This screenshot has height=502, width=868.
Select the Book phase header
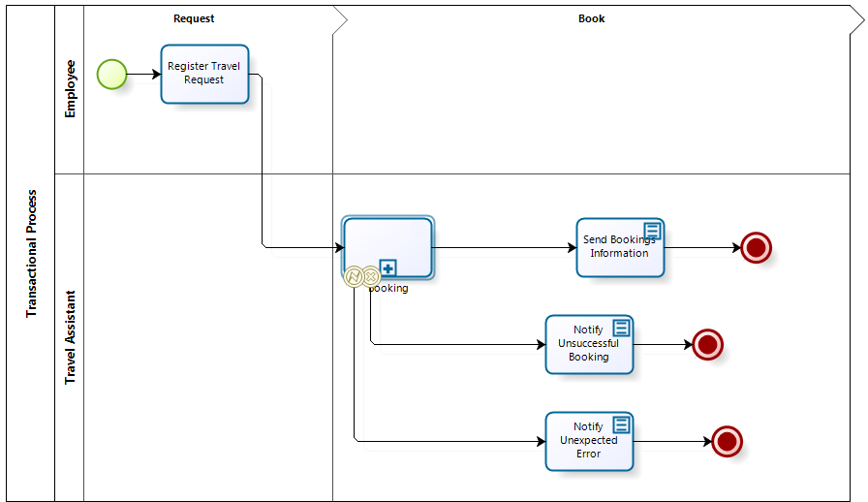point(591,18)
